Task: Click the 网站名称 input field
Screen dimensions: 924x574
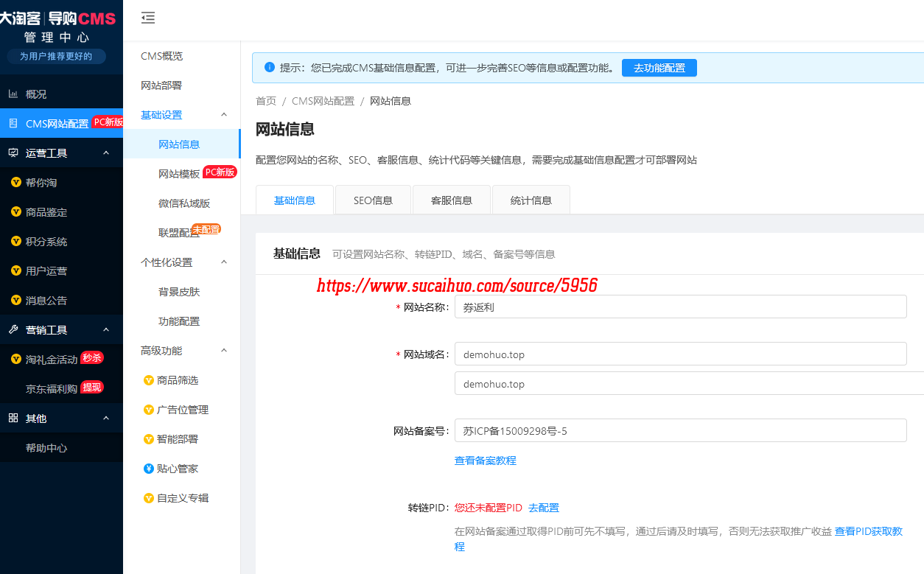Action: click(x=679, y=307)
